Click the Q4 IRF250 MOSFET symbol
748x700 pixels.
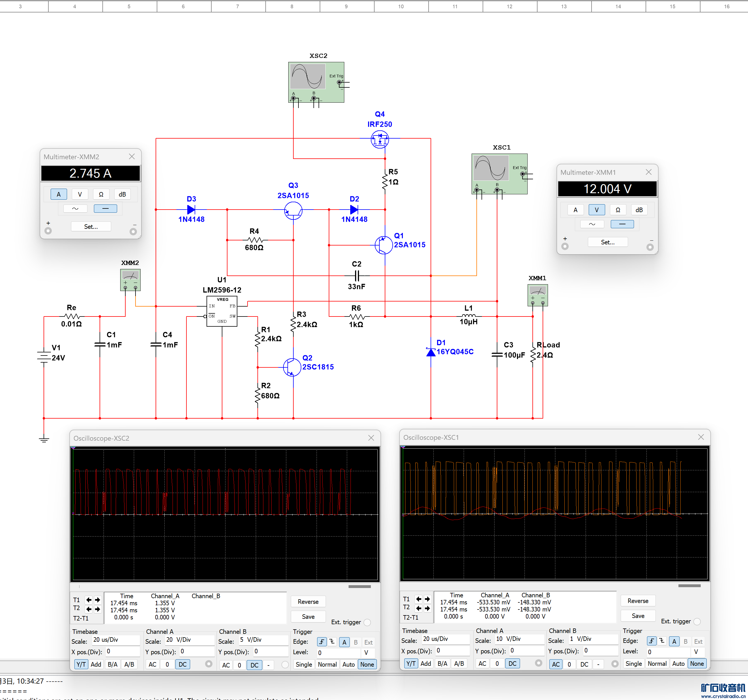[379, 140]
